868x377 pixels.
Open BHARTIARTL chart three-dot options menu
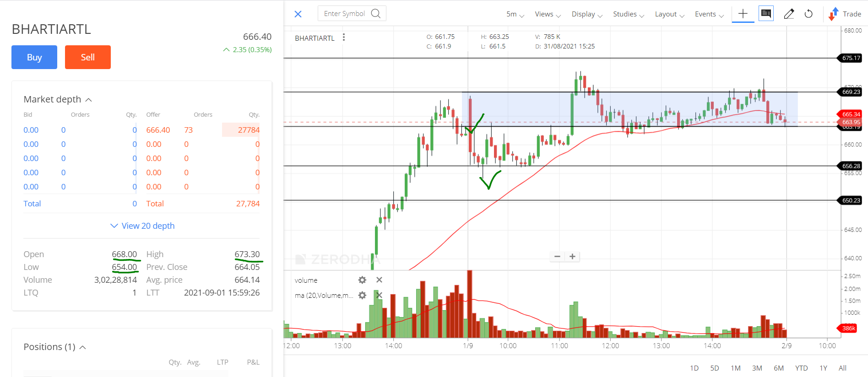pos(344,38)
